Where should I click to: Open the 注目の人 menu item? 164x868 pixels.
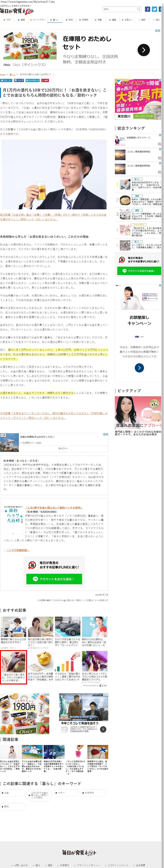pyautogui.click(x=127, y=20)
